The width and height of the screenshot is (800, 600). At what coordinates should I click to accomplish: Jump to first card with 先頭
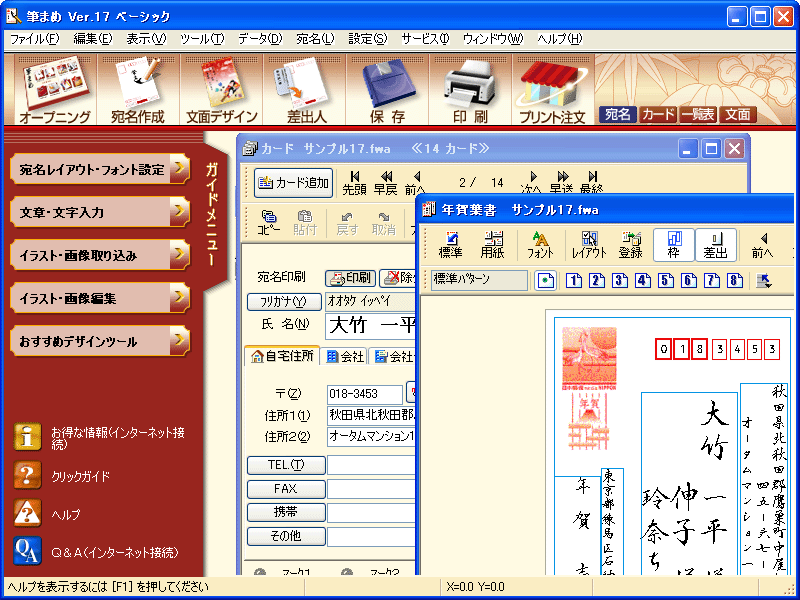(x=355, y=183)
